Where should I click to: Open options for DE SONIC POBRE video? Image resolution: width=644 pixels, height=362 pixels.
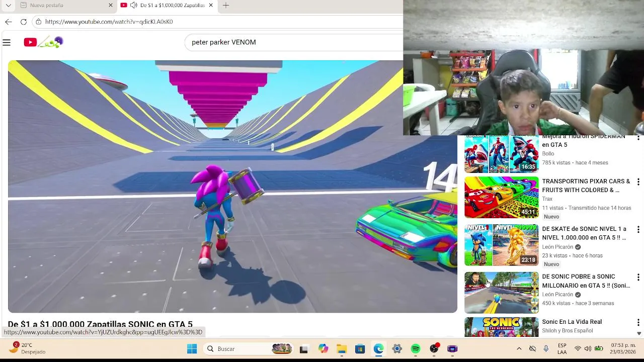[638, 278]
